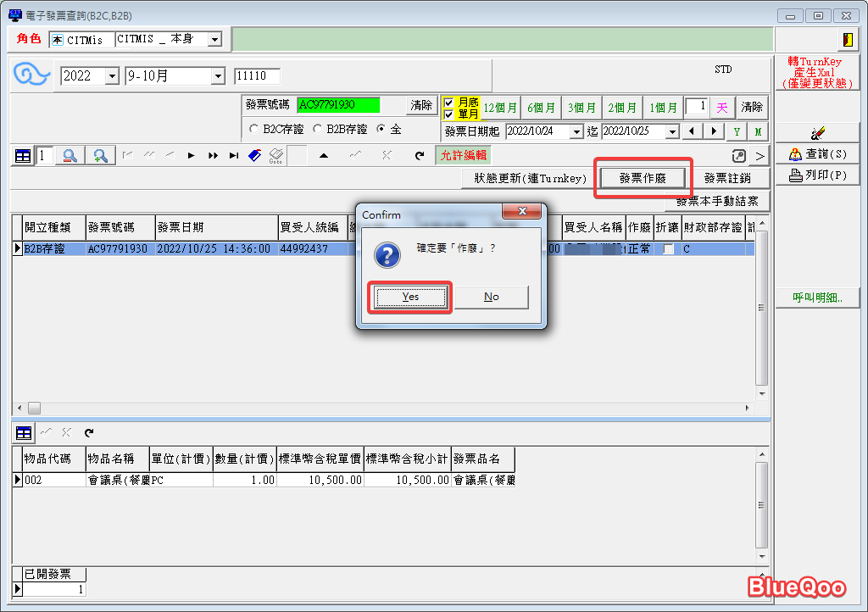Select the B2B存證 radio button
Image resolution: width=868 pixels, height=612 pixels.
coord(318,129)
